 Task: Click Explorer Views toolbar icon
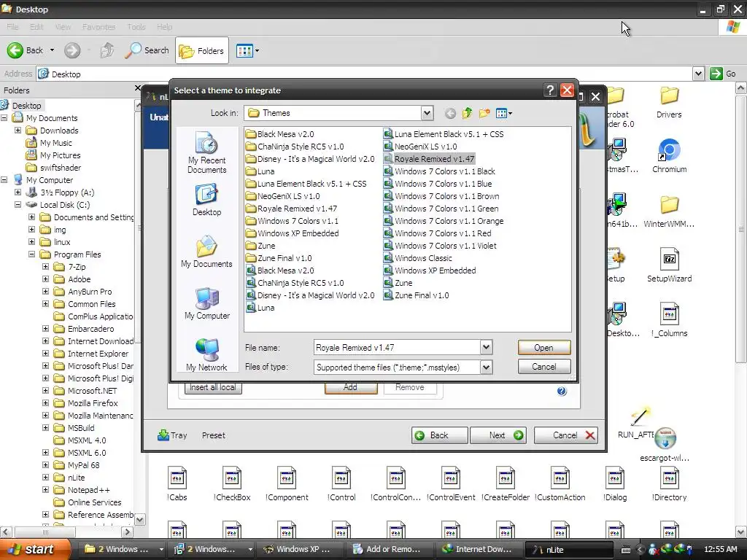coord(247,50)
